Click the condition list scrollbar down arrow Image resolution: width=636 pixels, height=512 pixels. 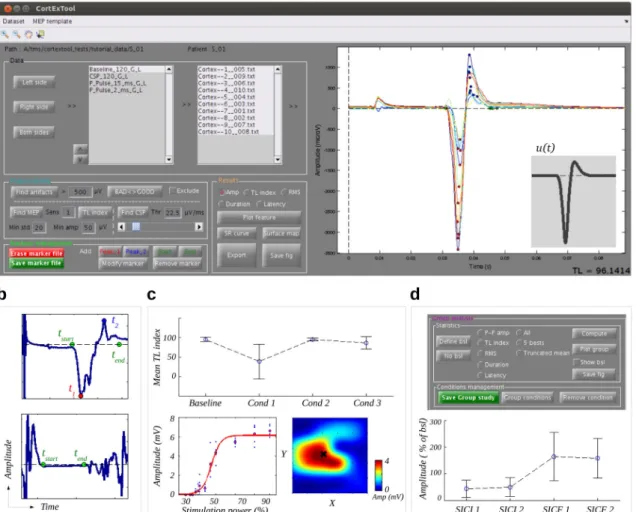169,160
